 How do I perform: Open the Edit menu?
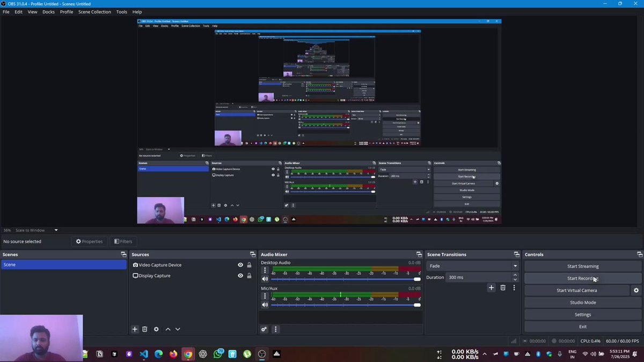pyautogui.click(x=18, y=12)
